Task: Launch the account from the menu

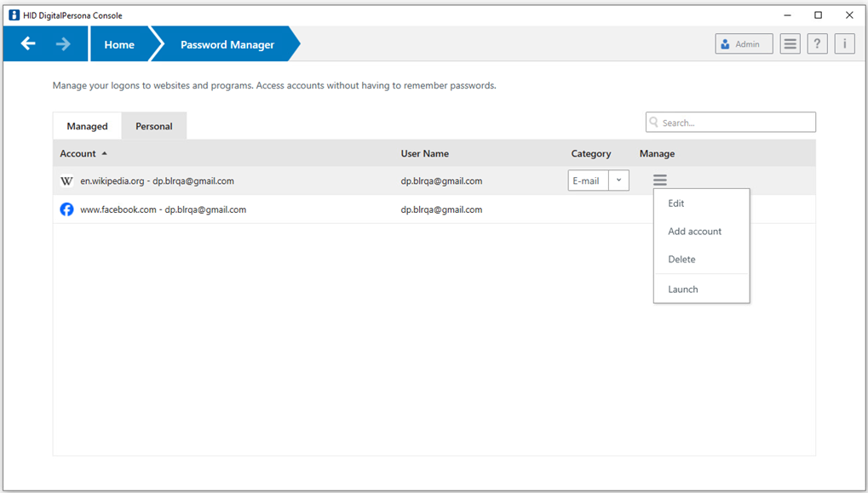Action: (x=682, y=289)
